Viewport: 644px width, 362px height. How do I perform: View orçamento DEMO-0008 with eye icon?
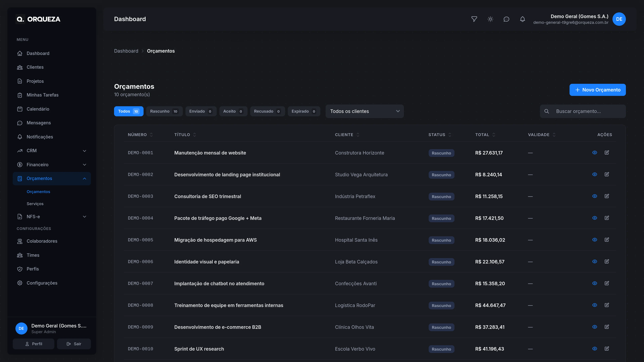pyautogui.click(x=595, y=305)
